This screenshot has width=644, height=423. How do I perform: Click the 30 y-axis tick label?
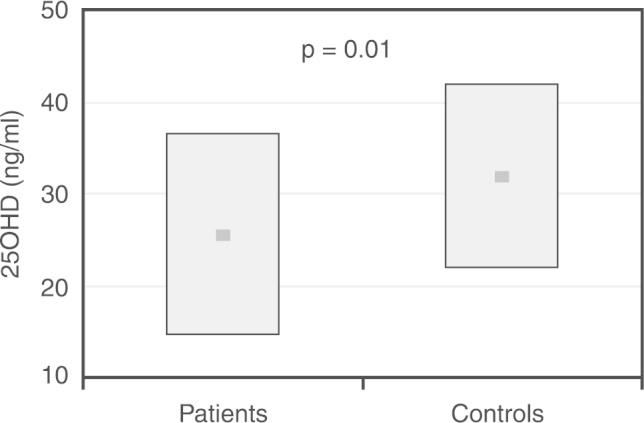coord(55,195)
